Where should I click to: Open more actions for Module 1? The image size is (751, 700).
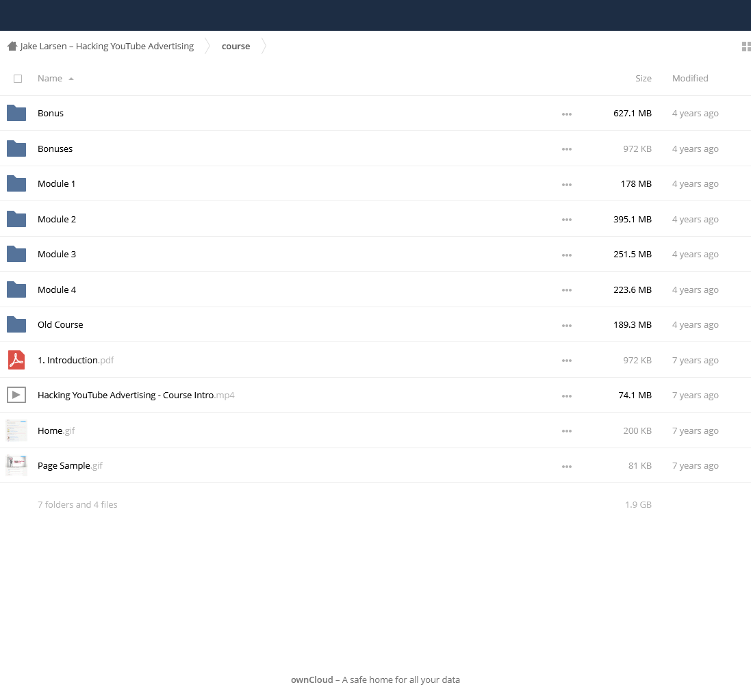click(x=567, y=184)
